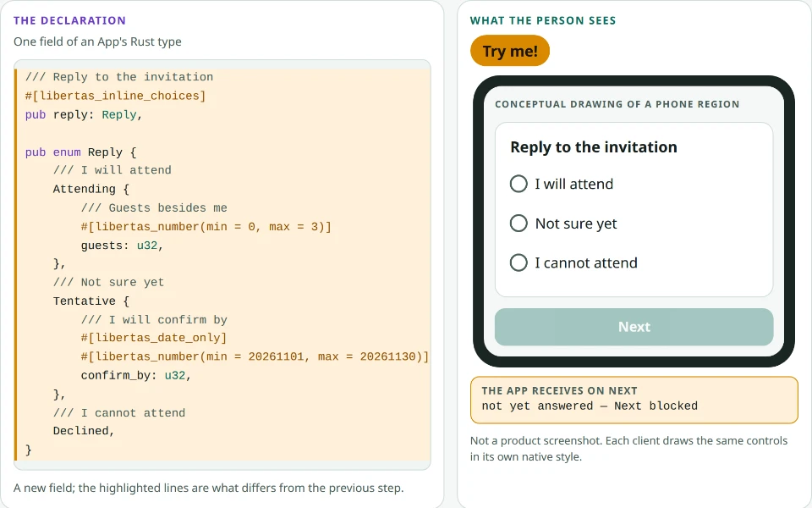812x508 pixels.
Task: Click the 'guests: u32,' field line
Action: click(x=122, y=246)
